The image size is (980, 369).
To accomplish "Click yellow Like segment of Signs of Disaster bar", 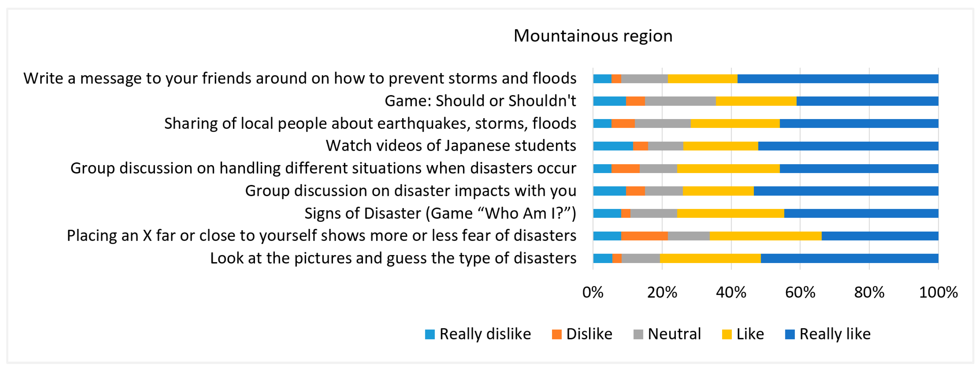I will (x=730, y=213).
